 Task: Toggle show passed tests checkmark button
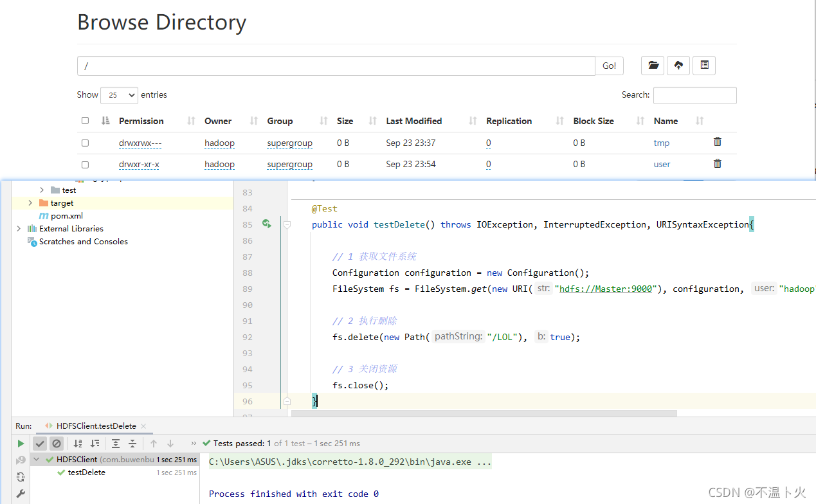40,444
